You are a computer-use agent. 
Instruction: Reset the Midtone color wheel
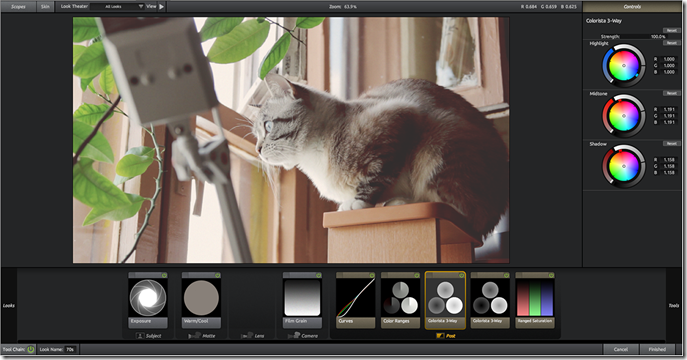point(671,93)
